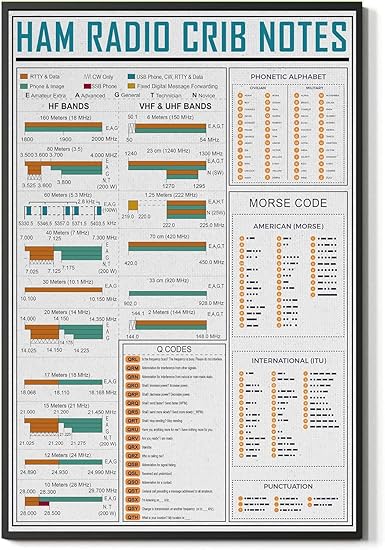Click the orange RTTY & Data legend swatch

(x=24, y=76)
